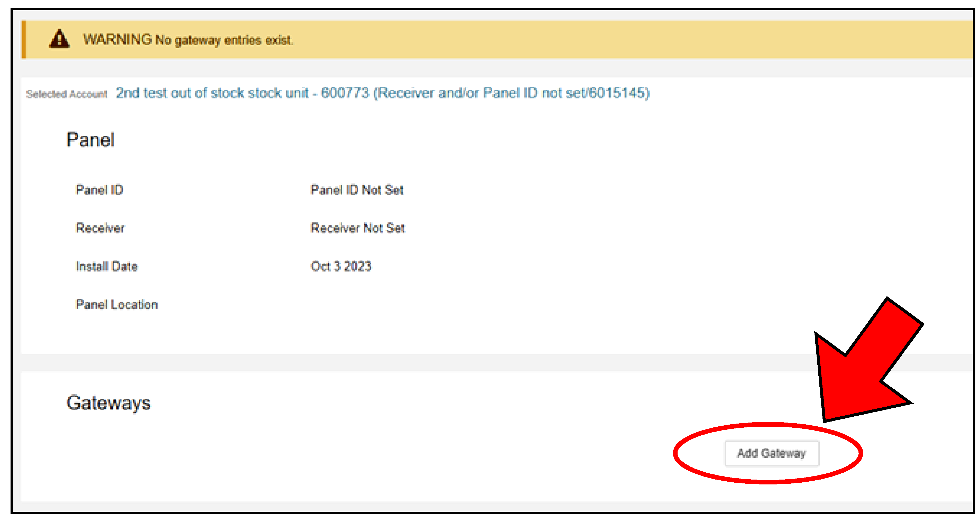Click the Panel ID label

(x=99, y=190)
